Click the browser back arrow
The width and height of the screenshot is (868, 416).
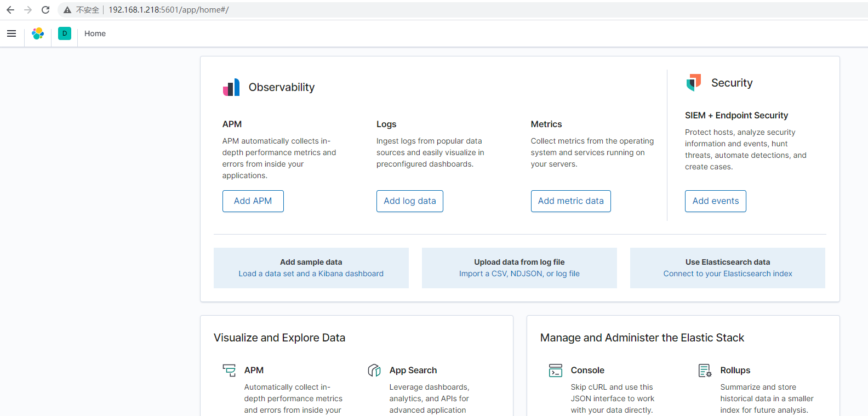pos(10,10)
